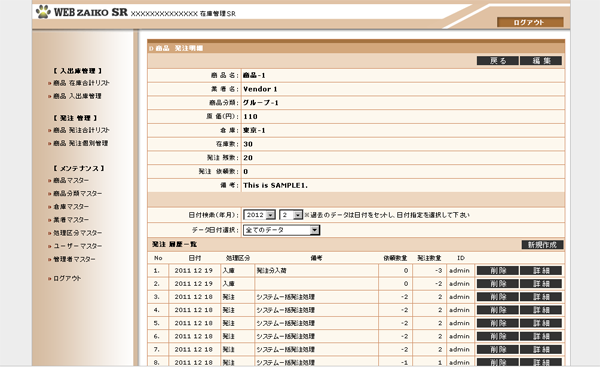Click the ログアウト button in the header
Image resolution: width=600 pixels, height=367 pixels.
coord(530,22)
